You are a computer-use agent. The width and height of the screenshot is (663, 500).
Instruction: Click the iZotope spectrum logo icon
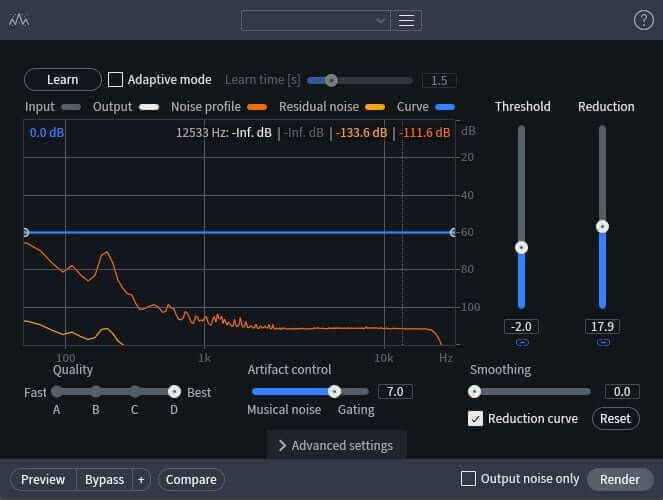pos(19,20)
